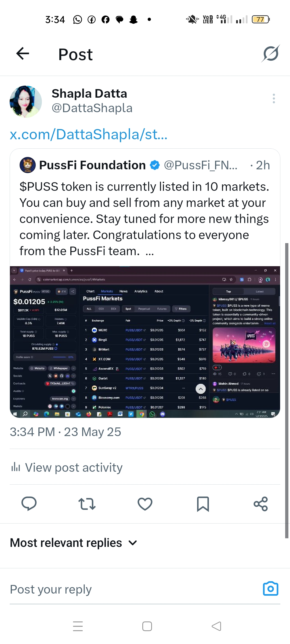View post activity
The height and width of the screenshot is (644, 290).
coord(66,467)
